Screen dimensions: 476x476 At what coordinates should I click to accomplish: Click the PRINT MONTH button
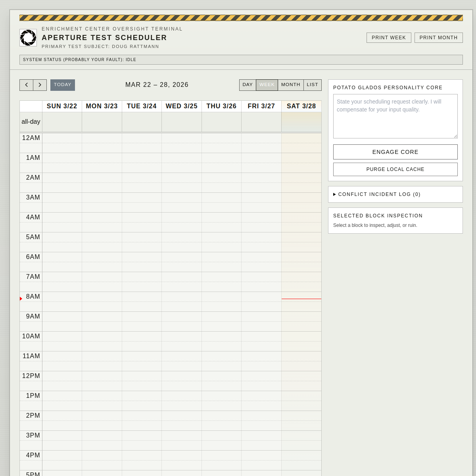click(438, 37)
